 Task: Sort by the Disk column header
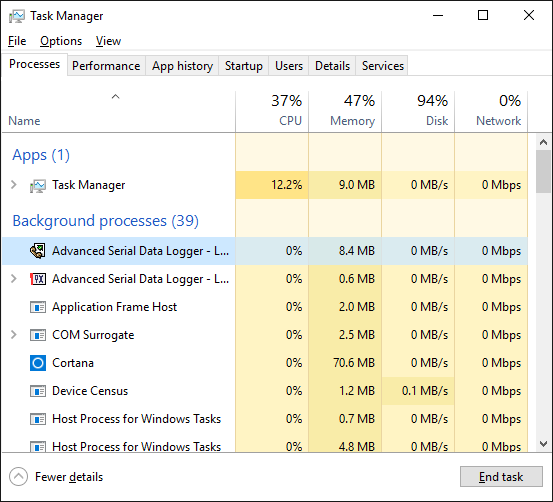418,111
